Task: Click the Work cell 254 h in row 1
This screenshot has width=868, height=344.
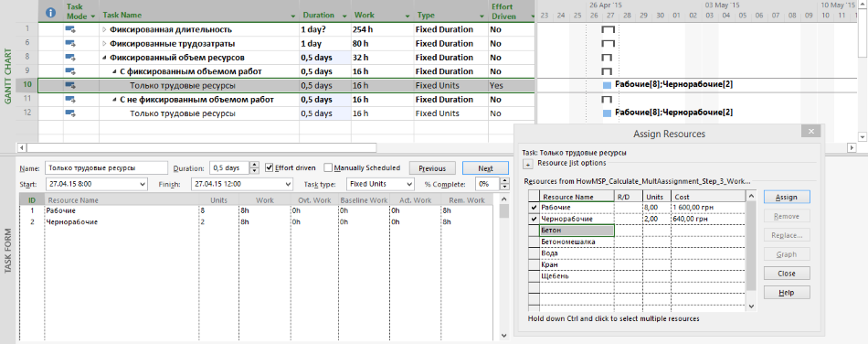Action: pyautogui.click(x=382, y=29)
